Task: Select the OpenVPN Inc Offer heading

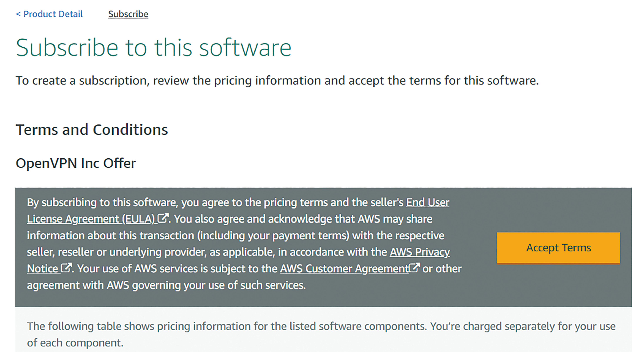Action: [x=76, y=163]
